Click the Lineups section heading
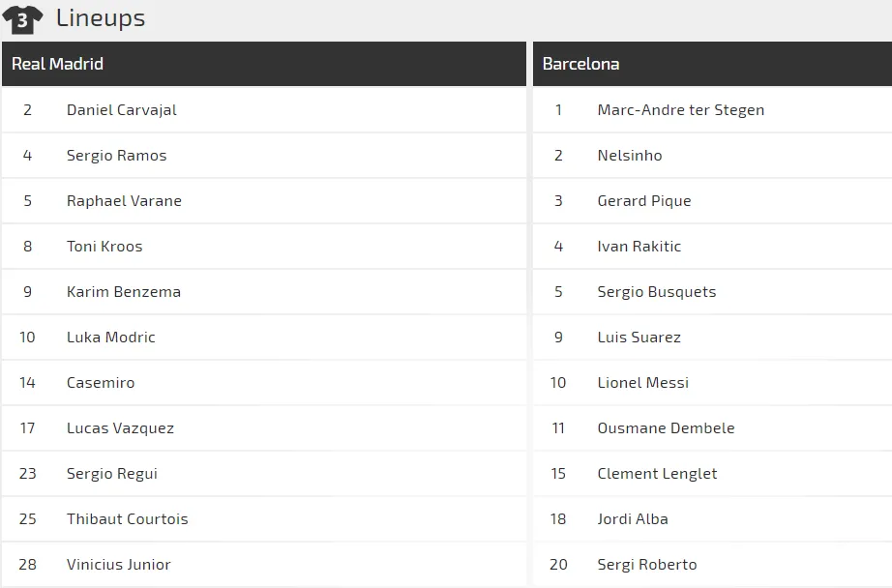Viewport: 892px width, 588px height. click(x=101, y=17)
